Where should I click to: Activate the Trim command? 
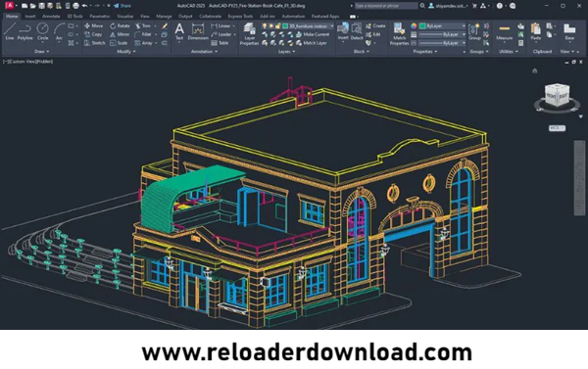(x=143, y=25)
